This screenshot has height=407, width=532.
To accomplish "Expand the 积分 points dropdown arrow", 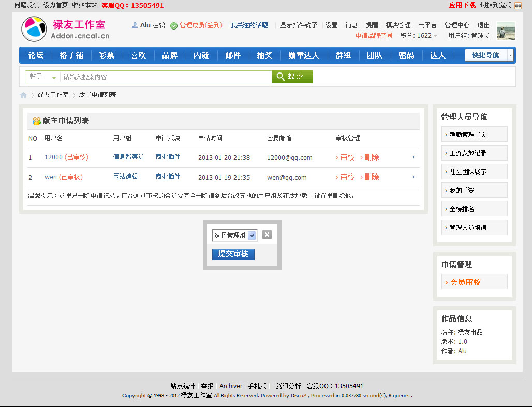I will (435, 36).
